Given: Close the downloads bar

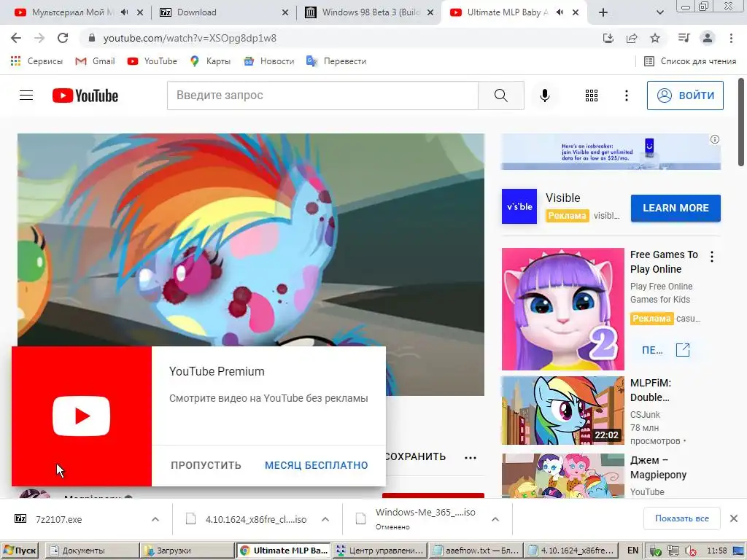Looking at the screenshot, I should [x=734, y=518].
